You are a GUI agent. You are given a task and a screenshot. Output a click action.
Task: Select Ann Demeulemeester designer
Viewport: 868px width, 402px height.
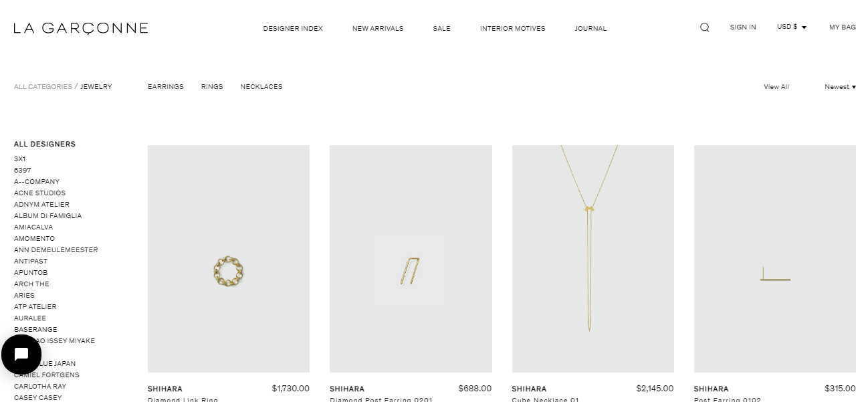[x=56, y=250]
